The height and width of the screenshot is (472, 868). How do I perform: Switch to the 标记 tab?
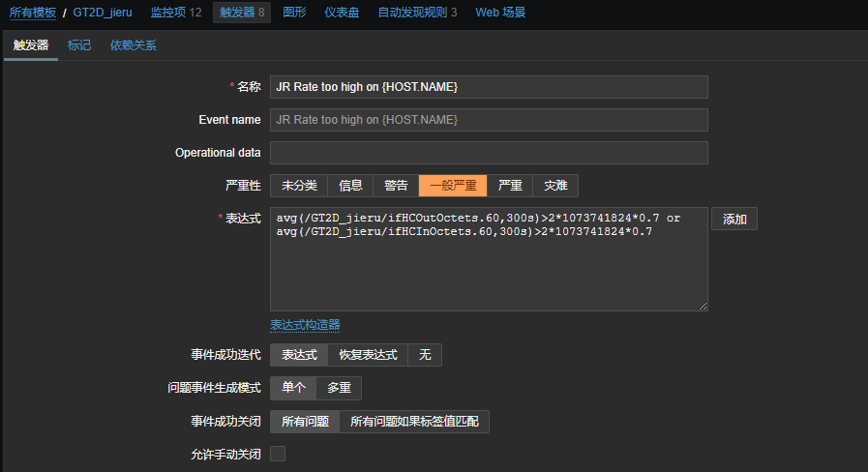[79, 45]
